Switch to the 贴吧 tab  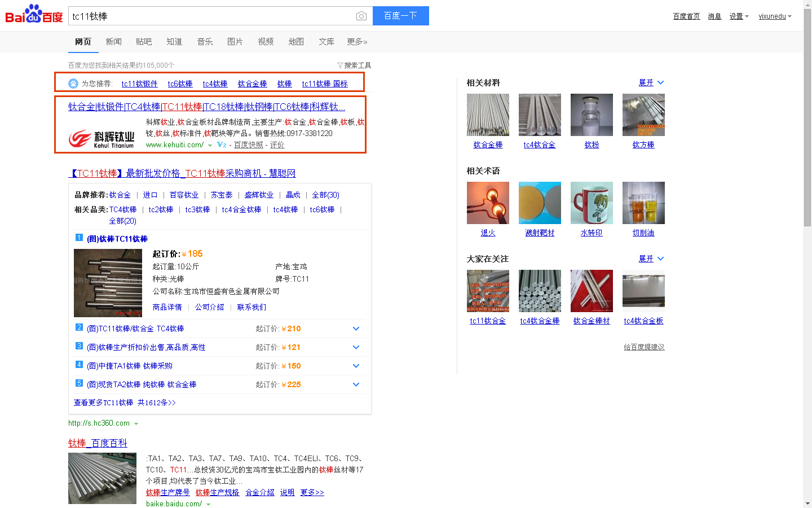144,42
